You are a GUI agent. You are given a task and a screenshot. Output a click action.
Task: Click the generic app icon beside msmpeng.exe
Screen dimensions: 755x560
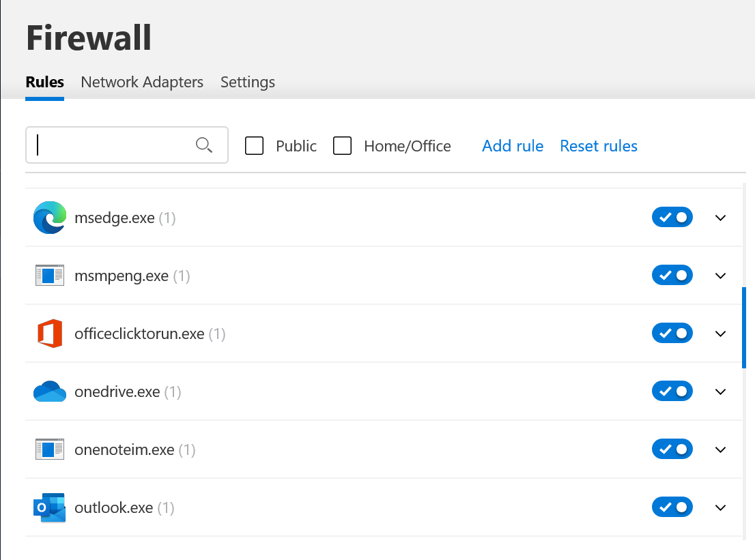[50, 275]
